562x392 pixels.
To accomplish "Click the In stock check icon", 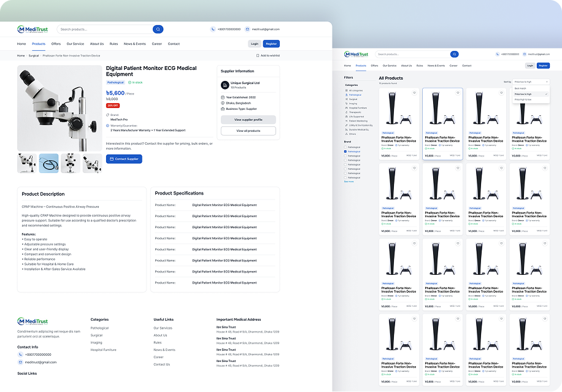I will pyautogui.click(x=129, y=82).
